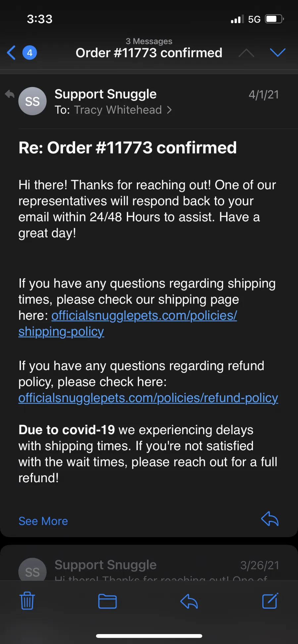Expand recipient details next to Tracy Whitehead
The image size is (298, 644).
[170, 110]
